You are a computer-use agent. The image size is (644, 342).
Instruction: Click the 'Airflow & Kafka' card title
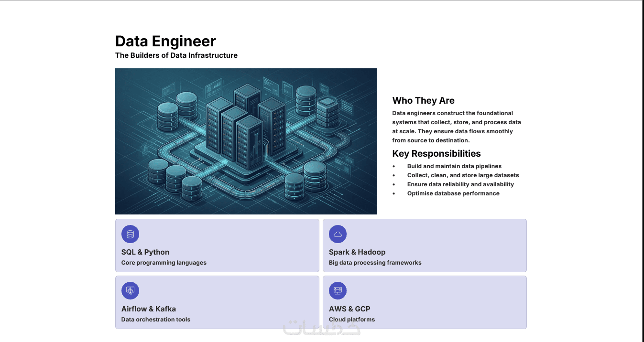(149, 309)
